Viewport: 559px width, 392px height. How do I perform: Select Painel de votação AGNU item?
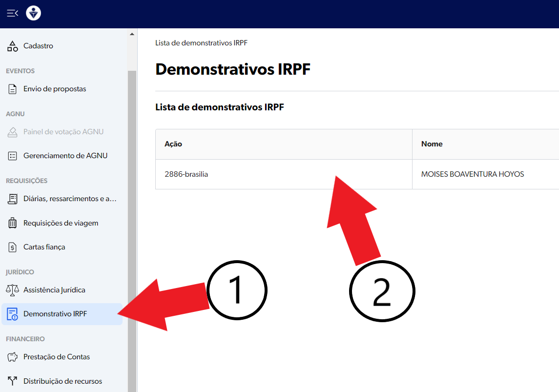[x=63, y=132]
